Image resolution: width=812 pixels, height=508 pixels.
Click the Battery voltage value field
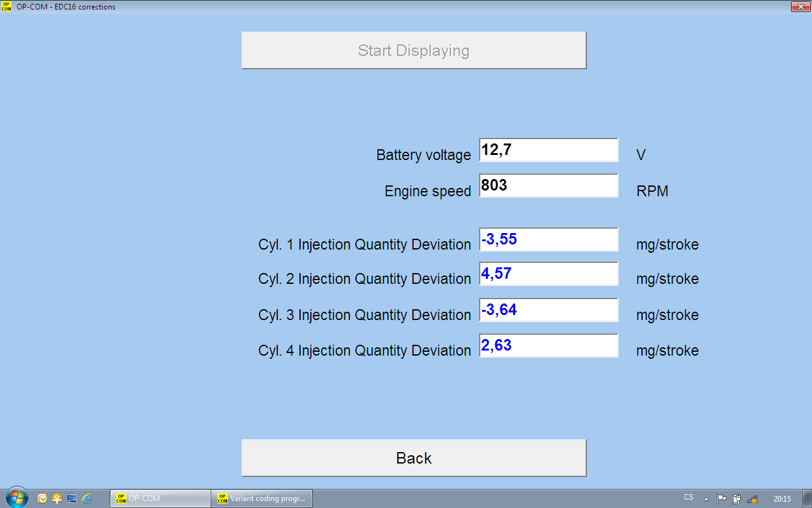(548, 150)
